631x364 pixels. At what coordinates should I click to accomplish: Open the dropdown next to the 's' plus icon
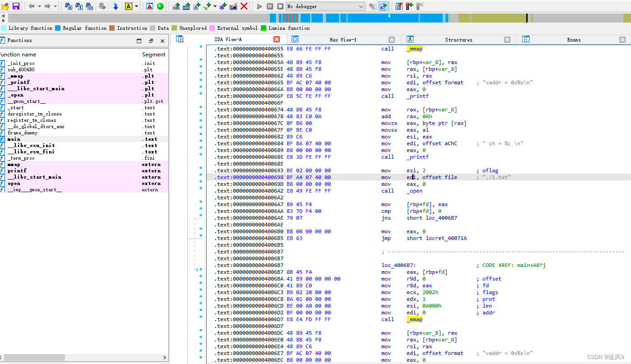pyautogui.click(x=215, y=6)
